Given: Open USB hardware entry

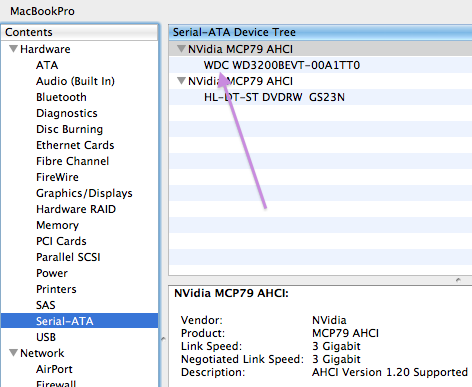Looking at the screenshot, I should click(46, 337).
